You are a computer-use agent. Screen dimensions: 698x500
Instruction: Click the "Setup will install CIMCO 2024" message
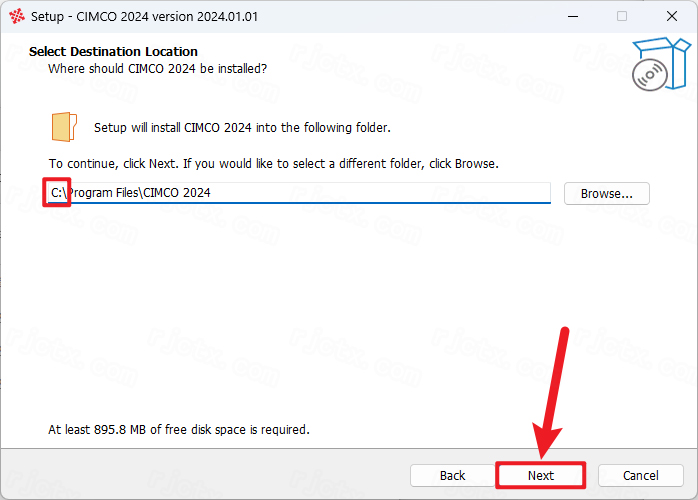242,128
